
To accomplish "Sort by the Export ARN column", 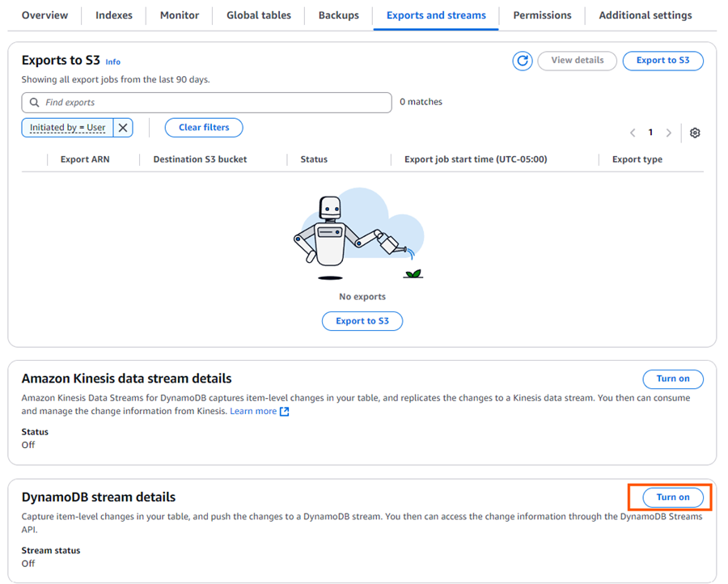I will [x=85, y=159].
